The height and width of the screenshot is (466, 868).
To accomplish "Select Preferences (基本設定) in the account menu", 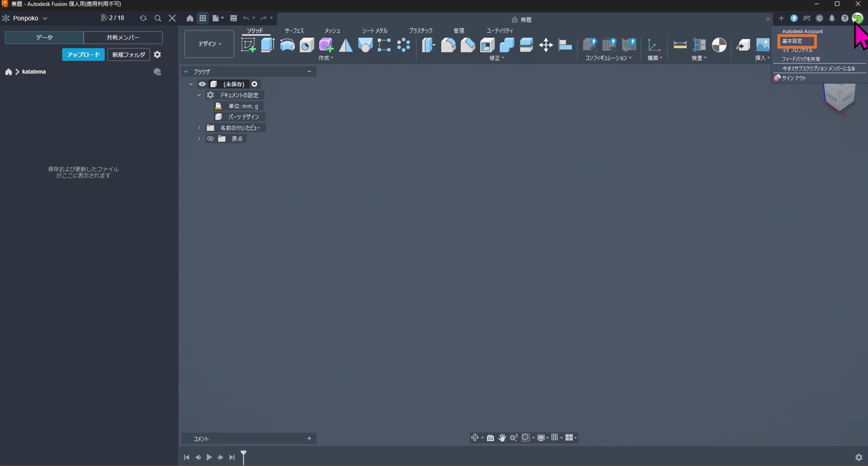I will pos(792,41).
